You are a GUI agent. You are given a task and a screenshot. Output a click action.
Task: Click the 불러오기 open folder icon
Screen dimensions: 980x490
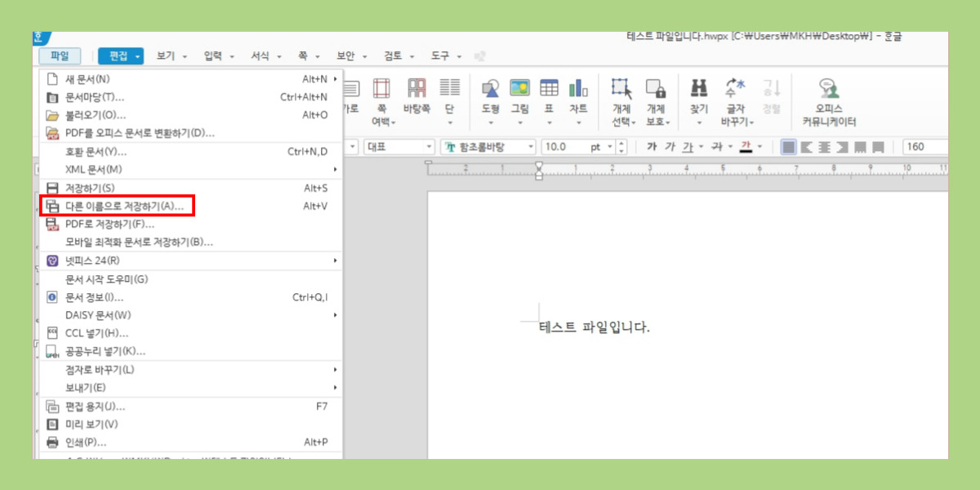pos(52,115)
